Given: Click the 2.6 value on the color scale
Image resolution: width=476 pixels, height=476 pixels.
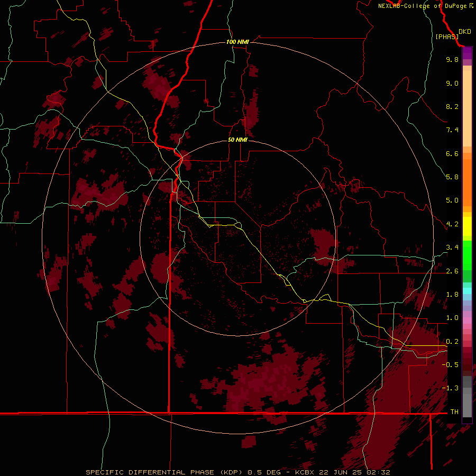Looking at the screenshot, I should click(452, 271).
